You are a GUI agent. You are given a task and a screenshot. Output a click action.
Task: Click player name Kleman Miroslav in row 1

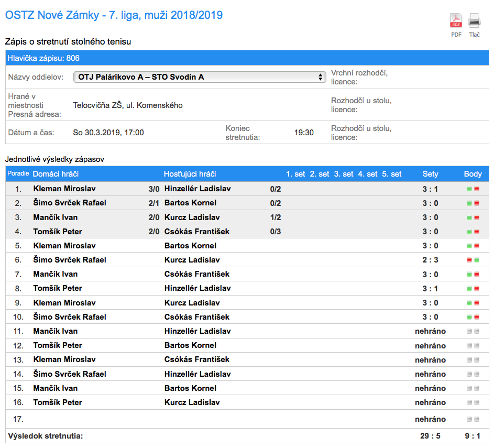point(64,189)
